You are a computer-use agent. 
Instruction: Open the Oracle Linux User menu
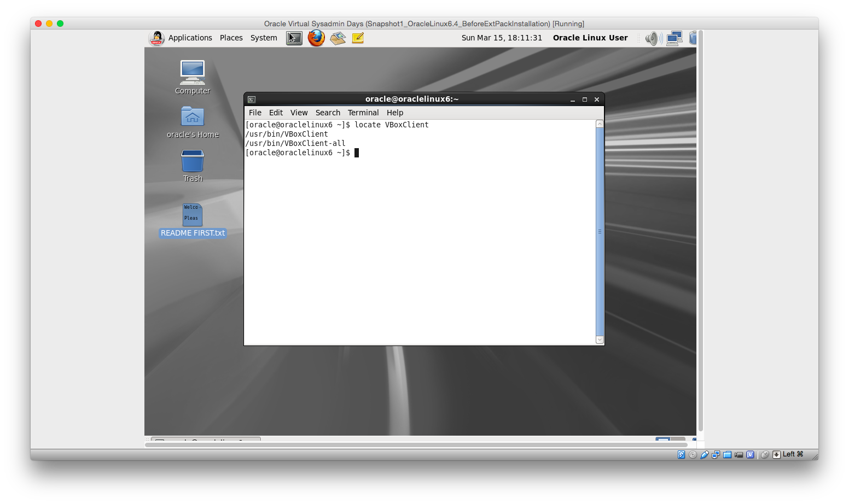click(x=590, y=38)
